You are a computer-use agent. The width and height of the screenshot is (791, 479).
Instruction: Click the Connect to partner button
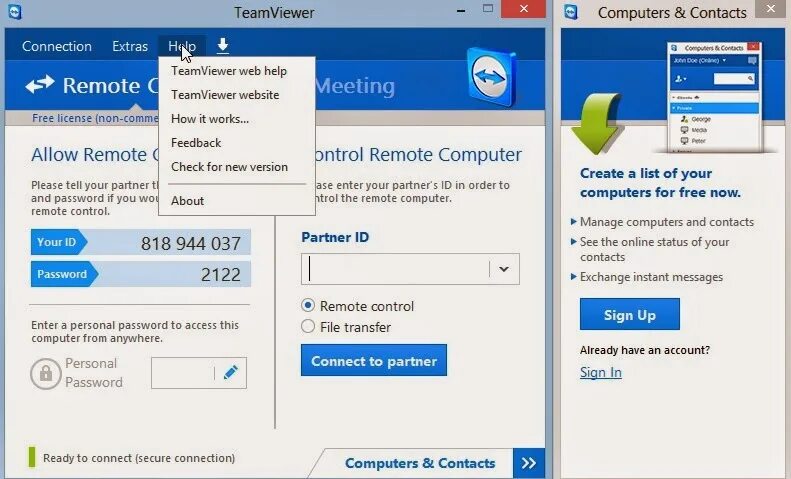(374, 361)
